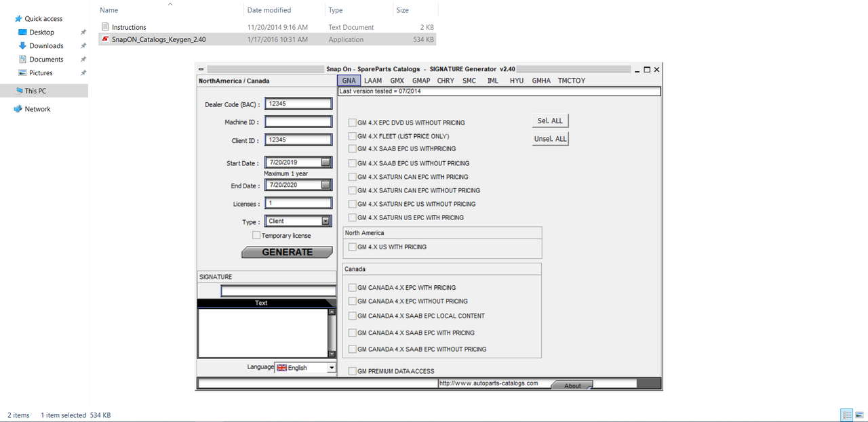Viewport: 868px width, 422px height.
Task: Click the Instructions text document icon
Action: coord(105,27)
